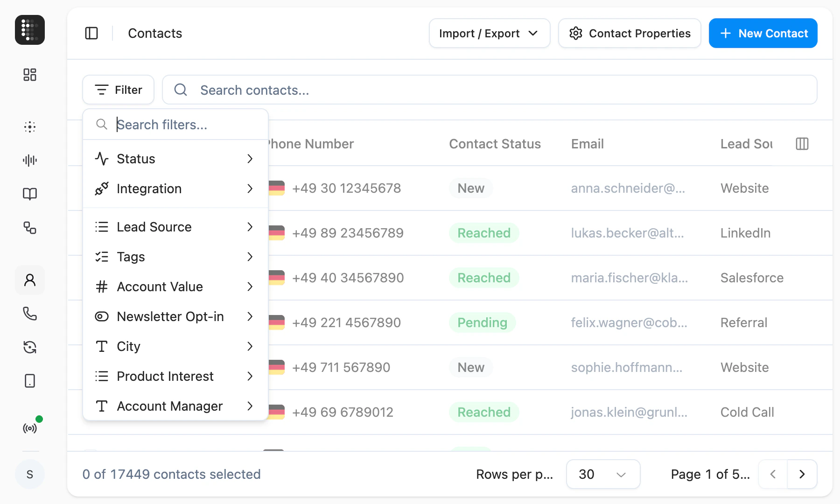This screenshot has width=840, height=504.
Task: Open the mobile device icon in sidebar
Action: (30, 381)
